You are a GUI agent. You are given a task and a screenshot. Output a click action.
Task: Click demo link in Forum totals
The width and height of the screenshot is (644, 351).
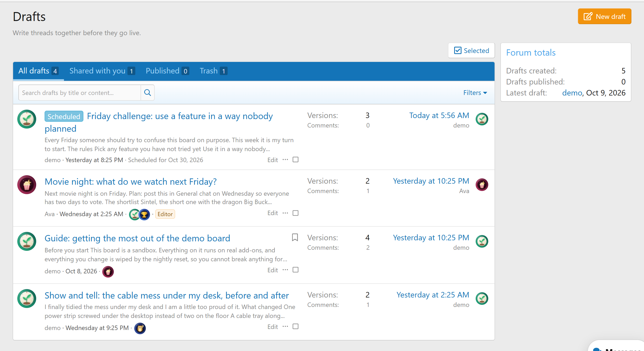(572, 93)
